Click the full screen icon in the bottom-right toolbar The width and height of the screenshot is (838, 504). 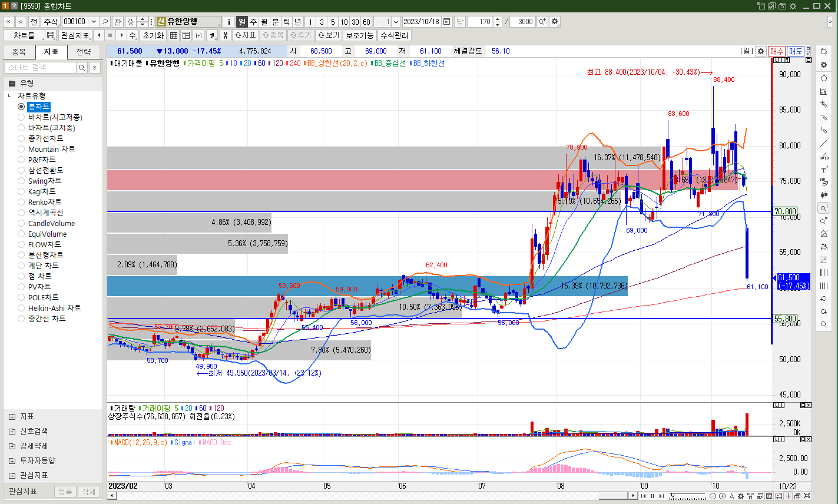pos(807,496)
